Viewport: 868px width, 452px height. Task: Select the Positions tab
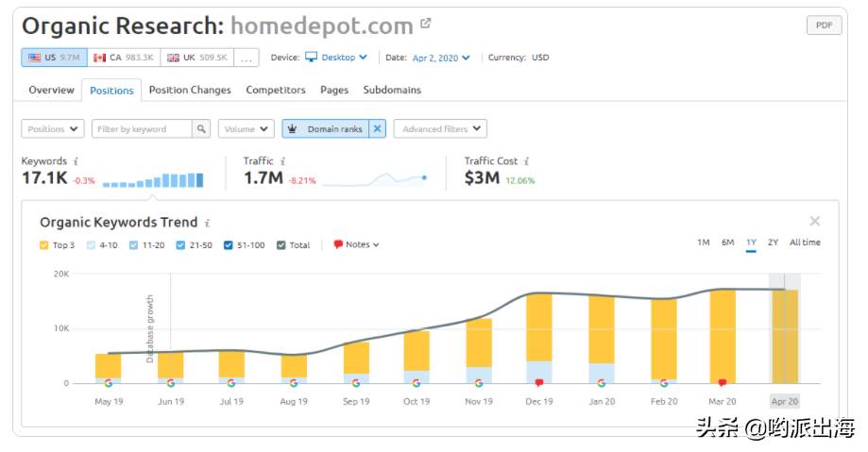coord(111,91)
